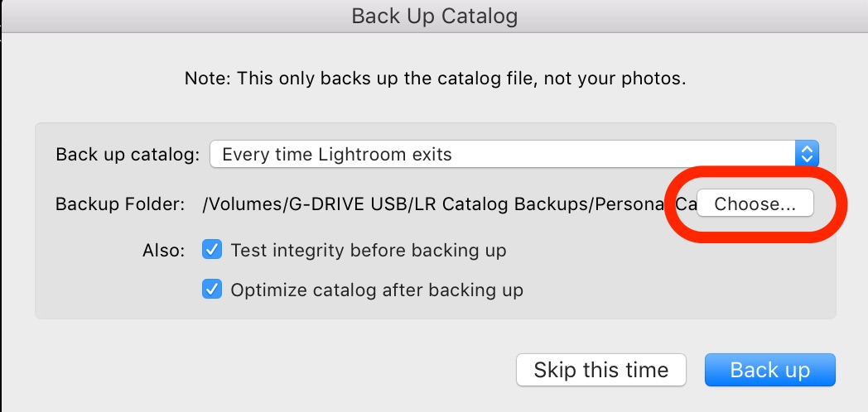The width and height of the screenshot is (868, 412).
Task: Click the 'Backup Folder:' field label
Action: pos(119,204)
